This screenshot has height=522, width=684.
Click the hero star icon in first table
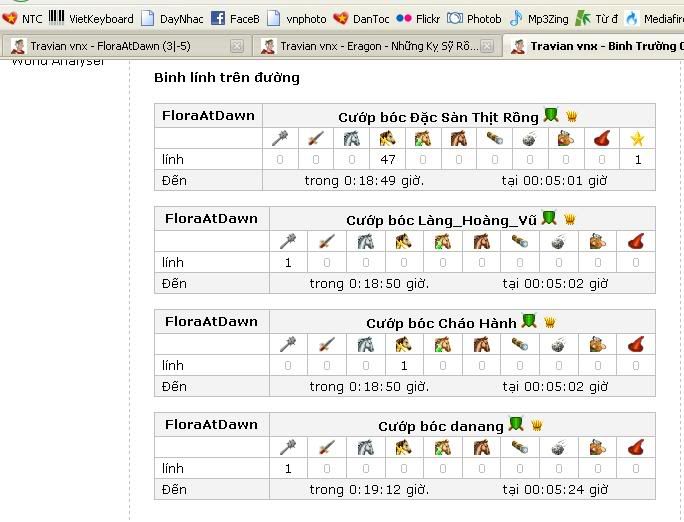(637, 139)
